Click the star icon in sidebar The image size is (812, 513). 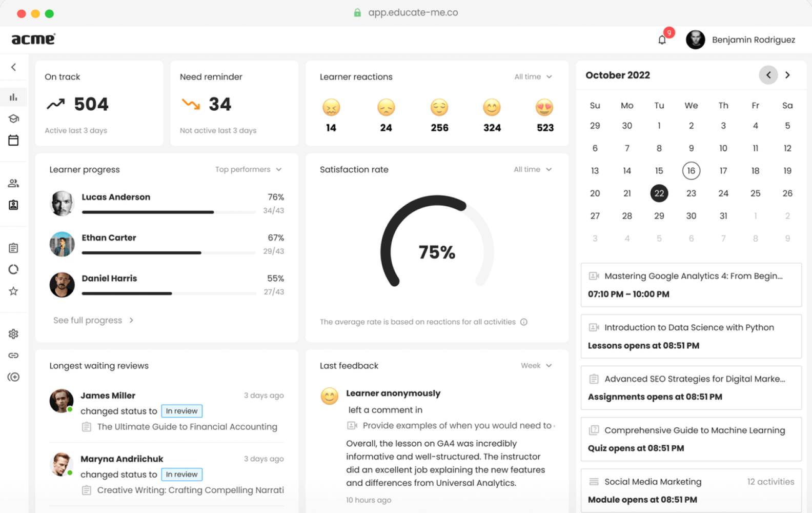[x=14, y=291]
